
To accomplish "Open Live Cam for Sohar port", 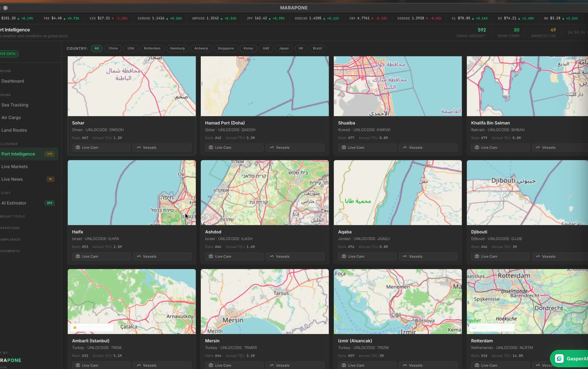I will coord(101,147).
